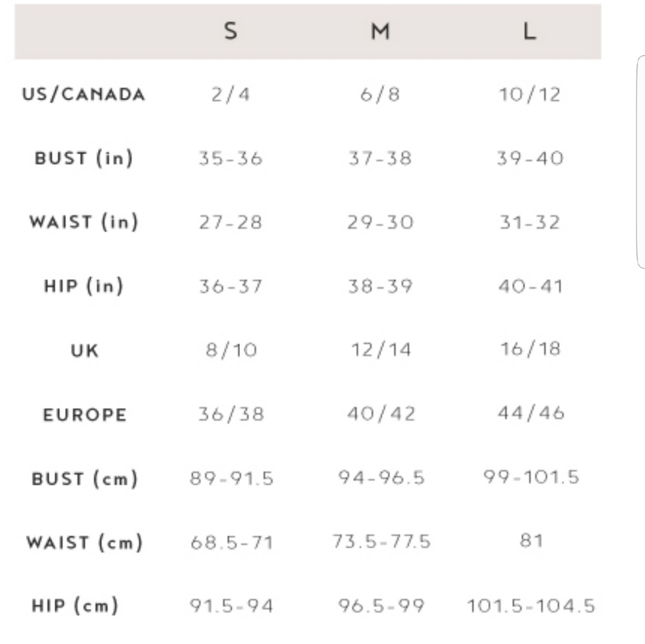Image resolution: width=645 pixels, height=644 pixels.
Task: Select the US/CANADA row label
Action: [84, 95]
